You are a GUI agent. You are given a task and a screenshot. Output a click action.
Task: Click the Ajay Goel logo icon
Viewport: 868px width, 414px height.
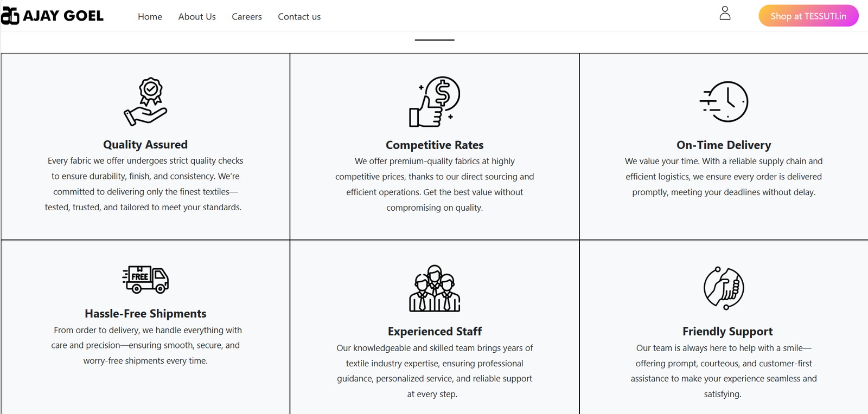pyautogui.click(x=10, y=16)
